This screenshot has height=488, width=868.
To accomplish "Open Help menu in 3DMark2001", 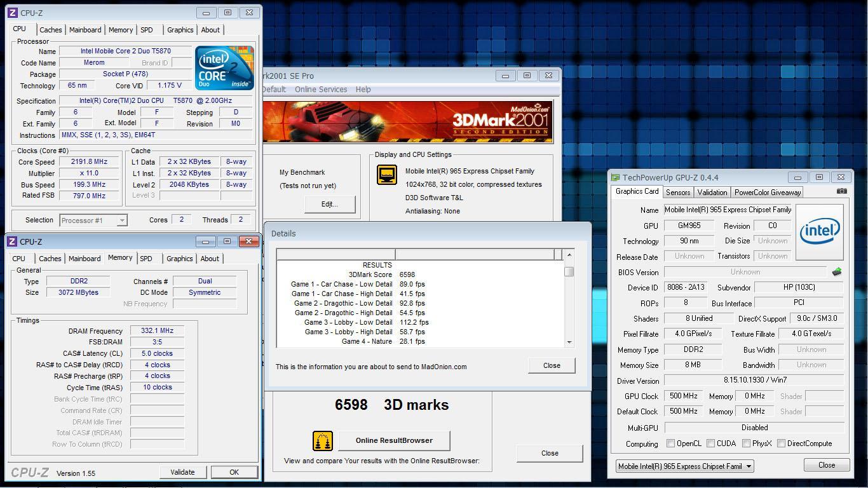I will click(x=363, y=90).
